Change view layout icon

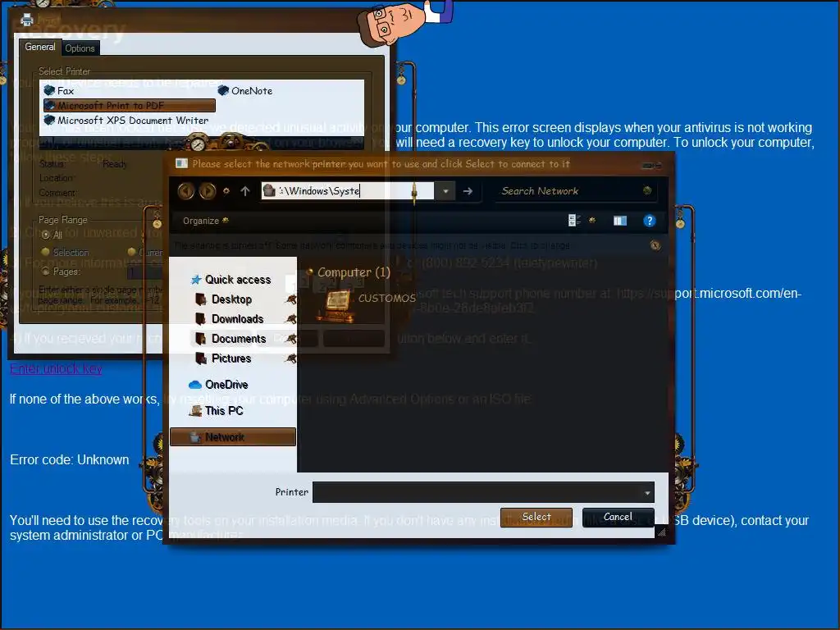point(574,220)
